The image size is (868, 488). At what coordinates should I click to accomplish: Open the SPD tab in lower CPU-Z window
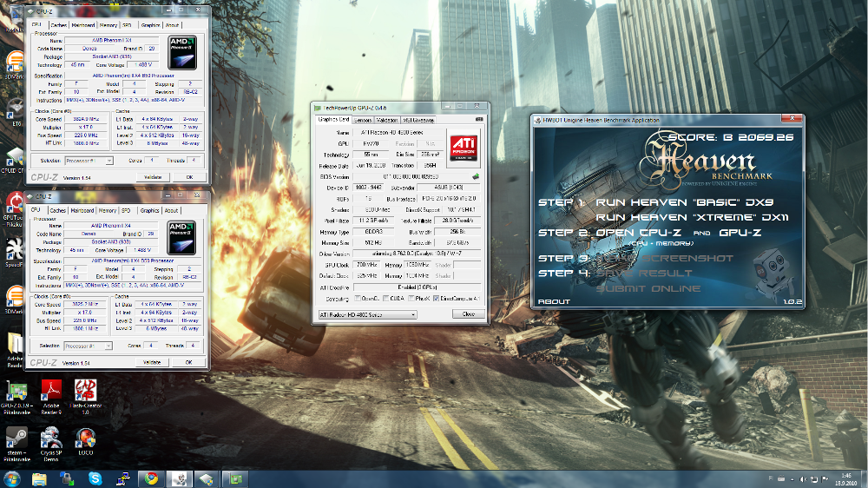click(126, 210)
